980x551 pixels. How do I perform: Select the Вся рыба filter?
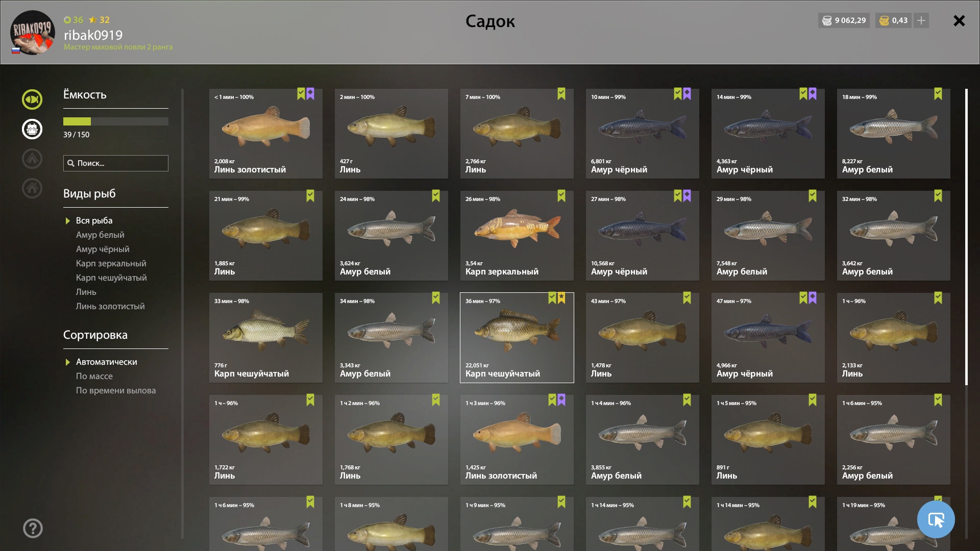[x=94, y=220]
